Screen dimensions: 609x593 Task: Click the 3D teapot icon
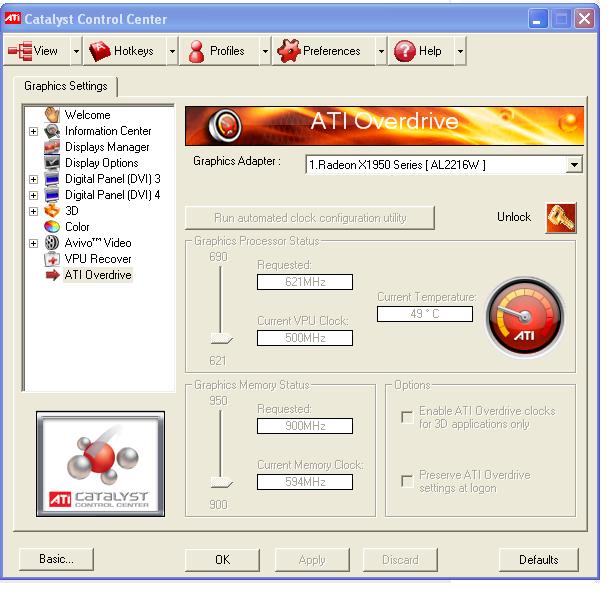click(x=52, y=210)
